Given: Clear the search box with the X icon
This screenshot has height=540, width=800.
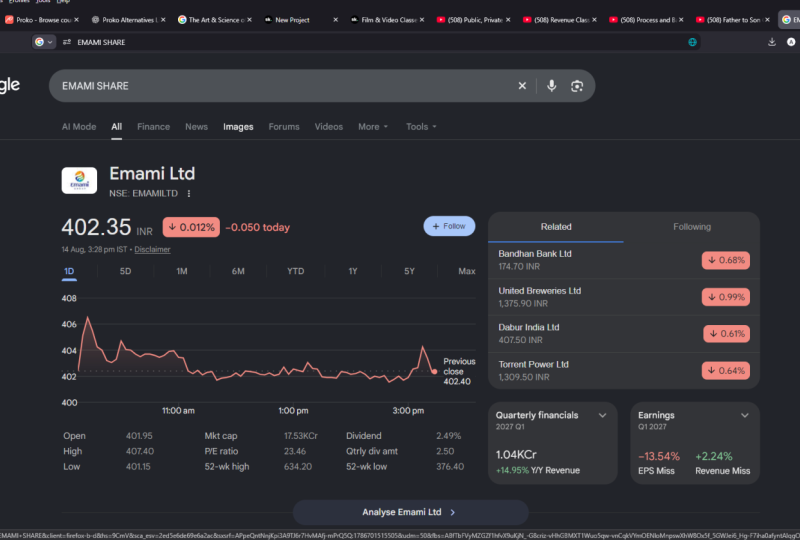Looking at the screenshot, I should [x=522, y=86].
